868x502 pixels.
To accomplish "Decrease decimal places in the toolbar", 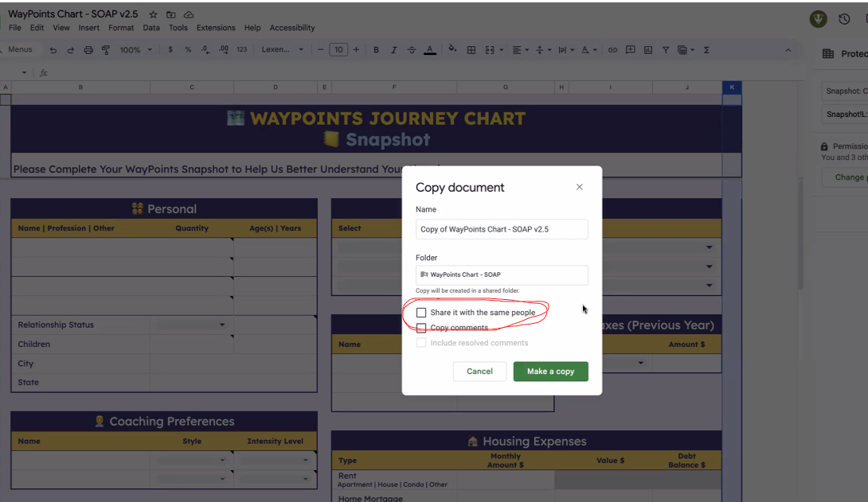I will [x=205, y=50].
